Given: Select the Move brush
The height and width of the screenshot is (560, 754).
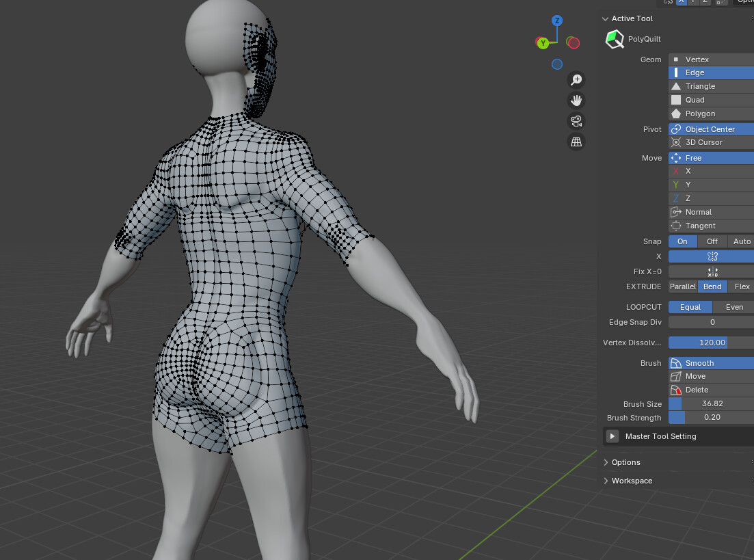Looking at the screenshot, I should point(711,376).
